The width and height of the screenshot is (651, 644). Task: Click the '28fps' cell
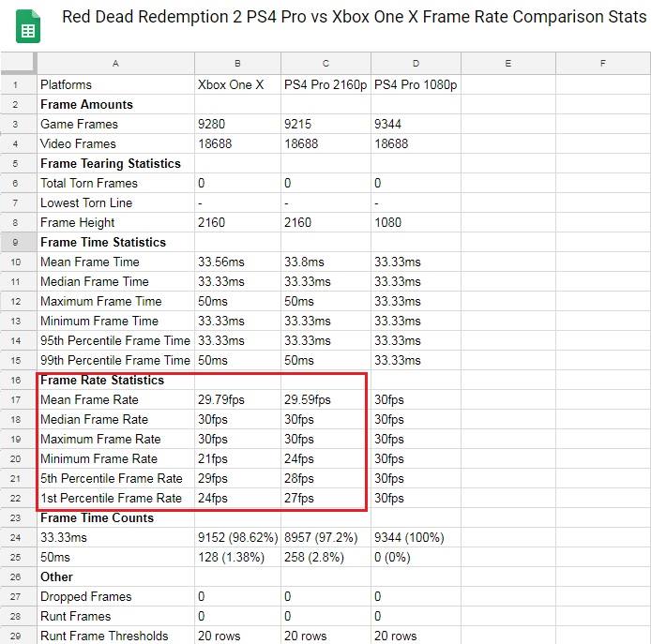pyautogui.click(x=325, y=478)
